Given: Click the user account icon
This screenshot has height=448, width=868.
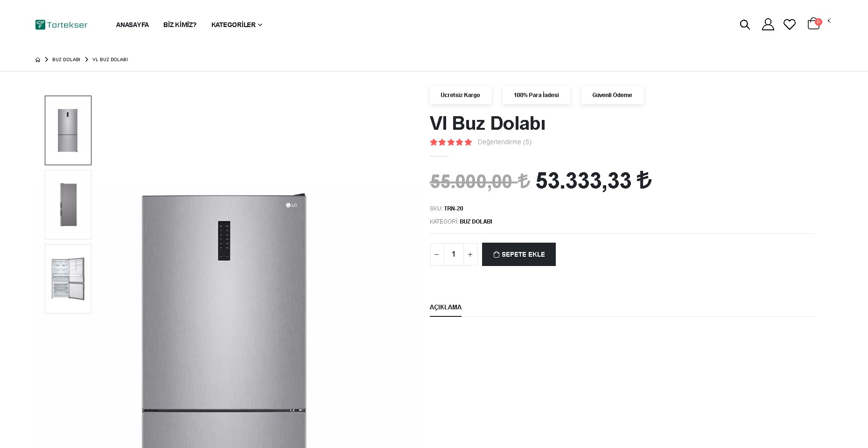Looking at the screenshot, I should click(x=768, y=25).
